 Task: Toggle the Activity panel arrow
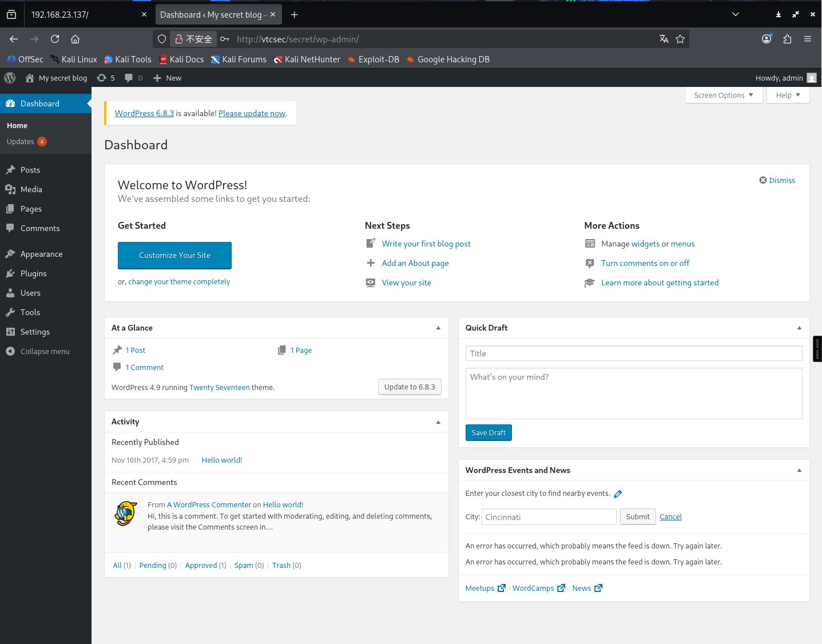click(438, 422)
